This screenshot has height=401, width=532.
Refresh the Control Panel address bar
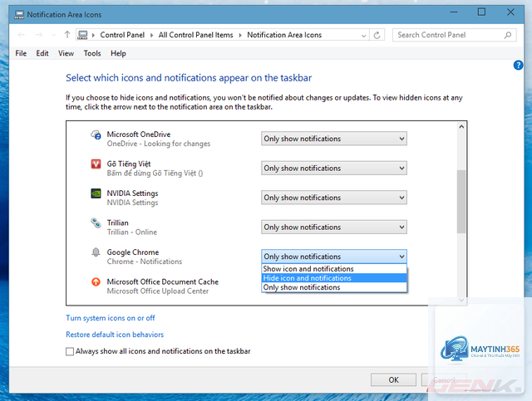[377, 35]
